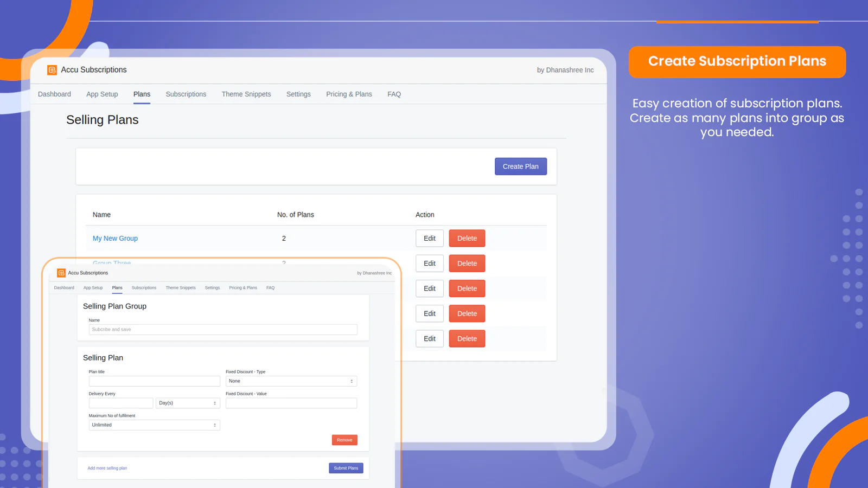Select the Plans tab in main window
The height and width of the screenshot is (488, 868).
(x=142, y=94)
